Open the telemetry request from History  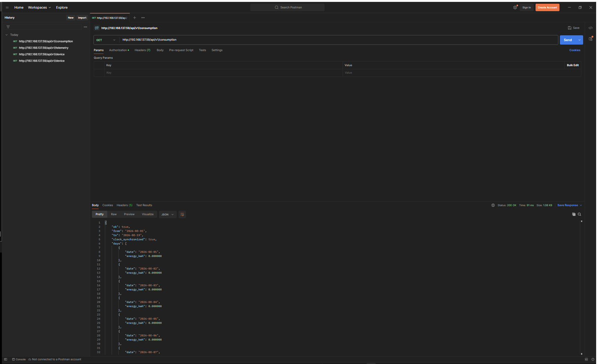tap(44, 48)
